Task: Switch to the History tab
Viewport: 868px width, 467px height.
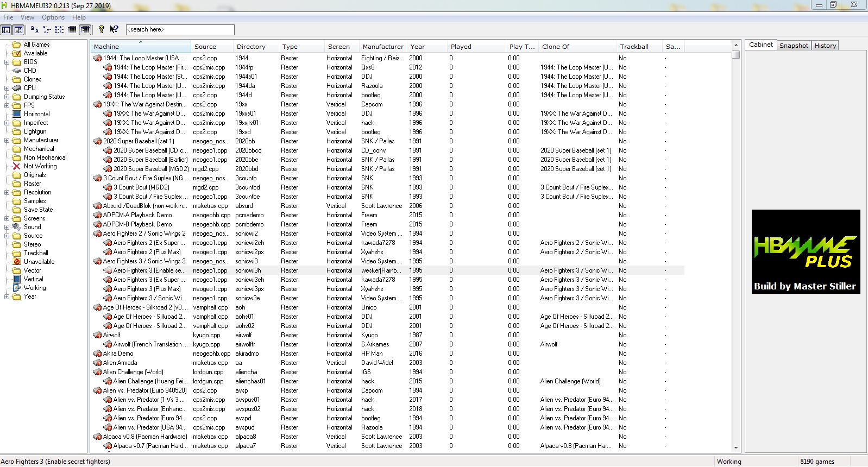Action: point(825,46)
